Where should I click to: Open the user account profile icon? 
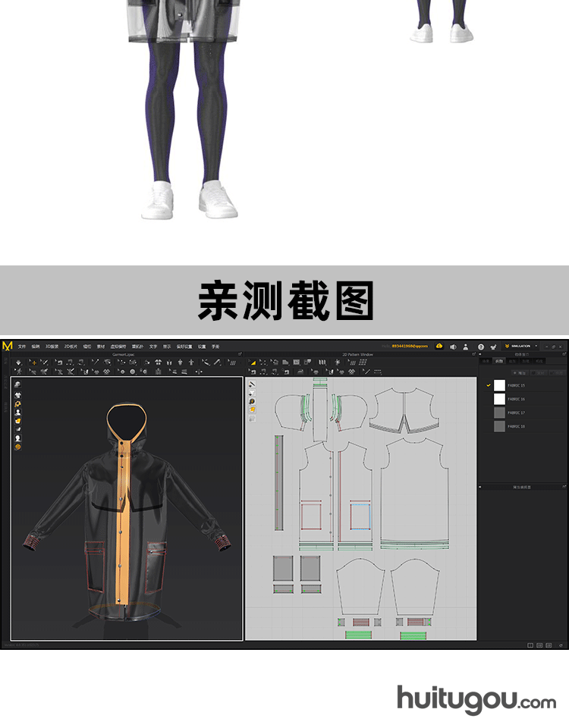466,347
